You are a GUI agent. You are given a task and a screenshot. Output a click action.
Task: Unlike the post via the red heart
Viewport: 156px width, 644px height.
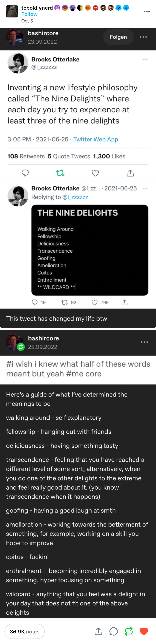(144, 631)
